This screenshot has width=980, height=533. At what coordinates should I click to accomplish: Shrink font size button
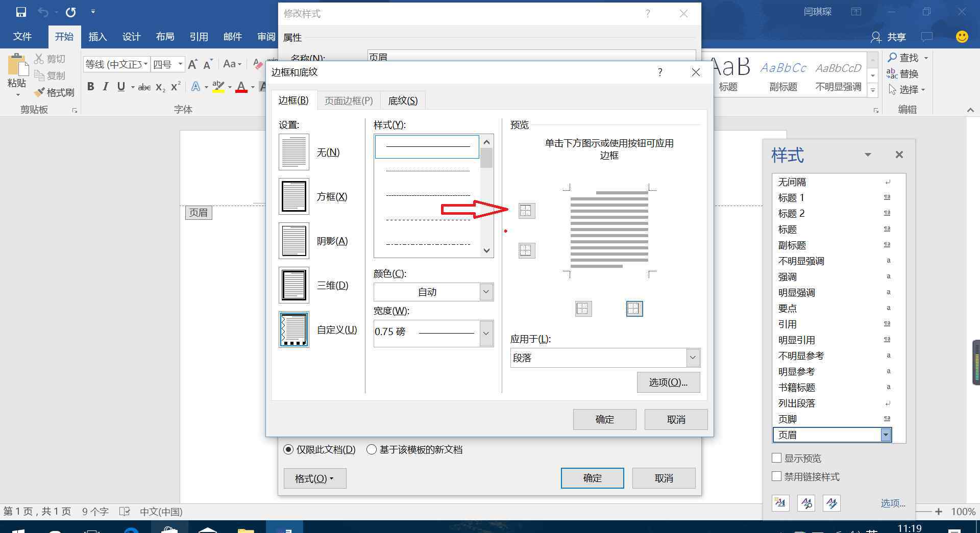coord(208,64)
